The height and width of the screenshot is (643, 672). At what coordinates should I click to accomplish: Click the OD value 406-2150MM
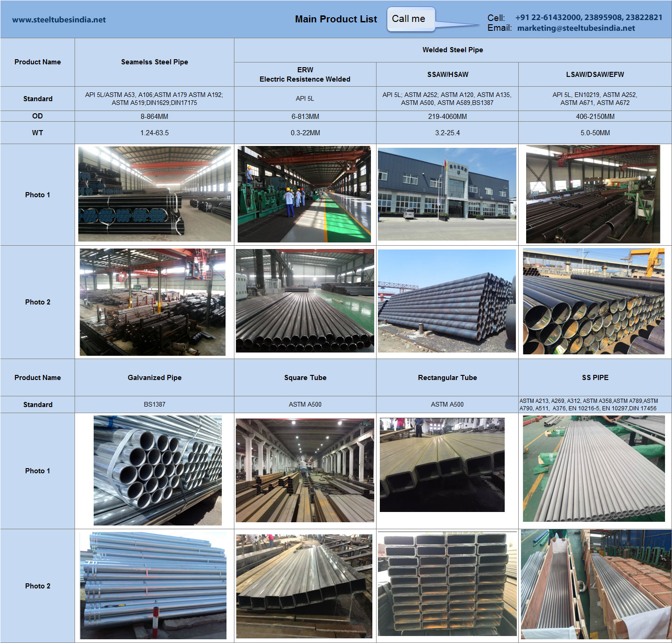(x=595, y=117)
